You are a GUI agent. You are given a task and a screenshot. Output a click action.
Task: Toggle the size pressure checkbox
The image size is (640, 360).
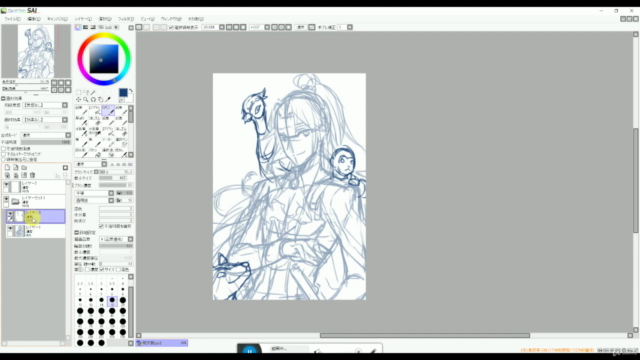[102, 269]
